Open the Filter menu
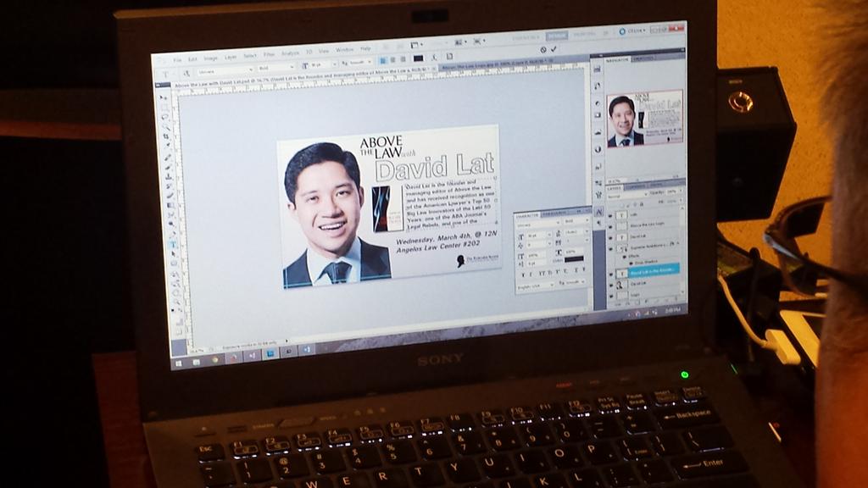 [x=269, y=54]
